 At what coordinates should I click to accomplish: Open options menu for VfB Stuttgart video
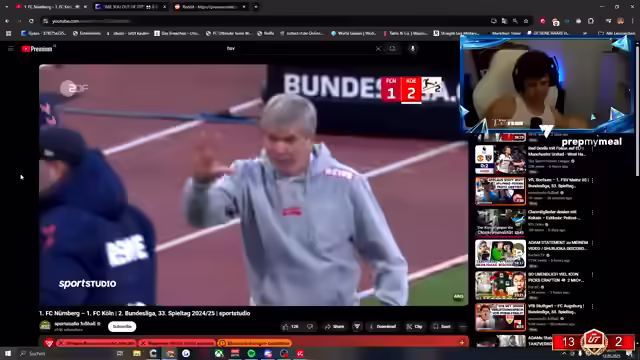pyautogui.click(x=592, y=307)
